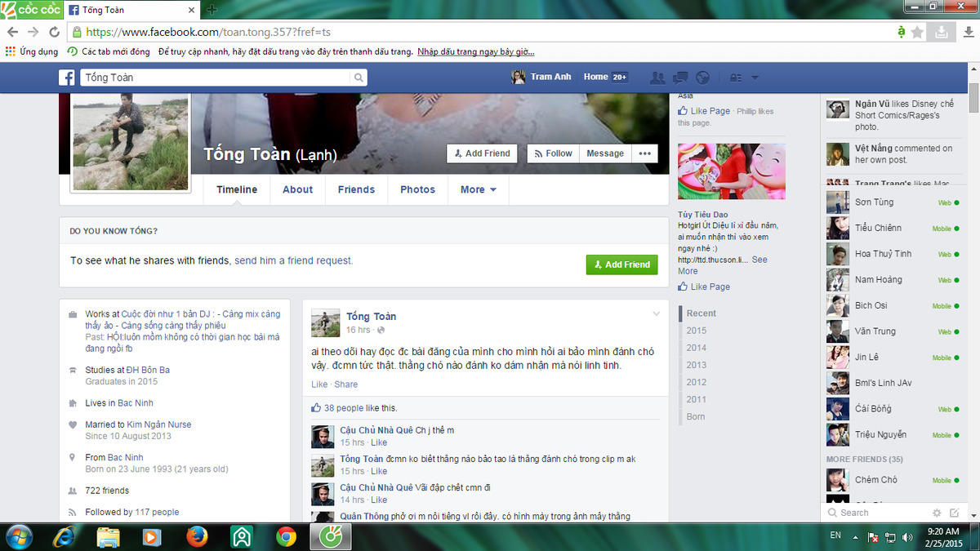Jump to 2015 on timeline
This screenshot has width=980, height=551.
coord(697,331)
